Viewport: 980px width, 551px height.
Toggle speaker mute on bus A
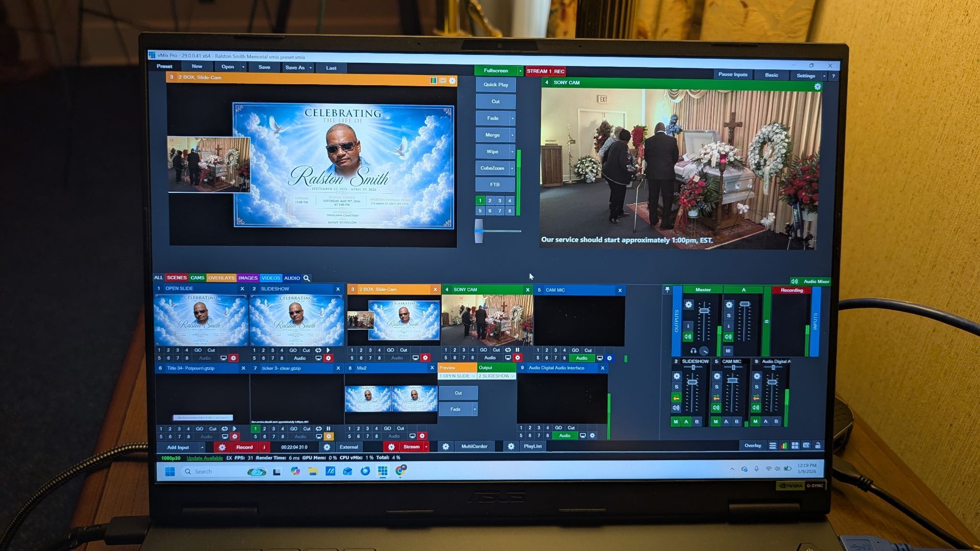coord(728,337)
